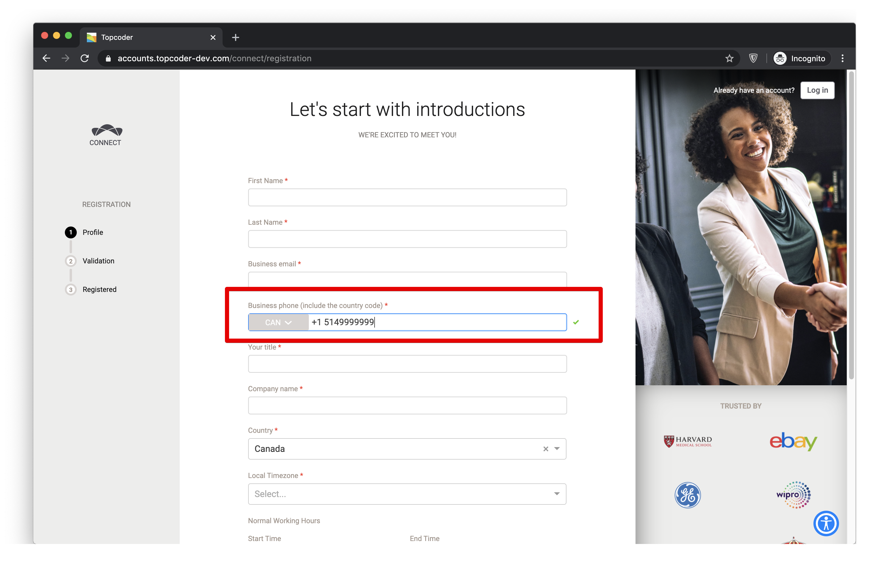The height and width of the screenshot is (588, 889).
Task: Click the Validation registration step
Action: 98,261
